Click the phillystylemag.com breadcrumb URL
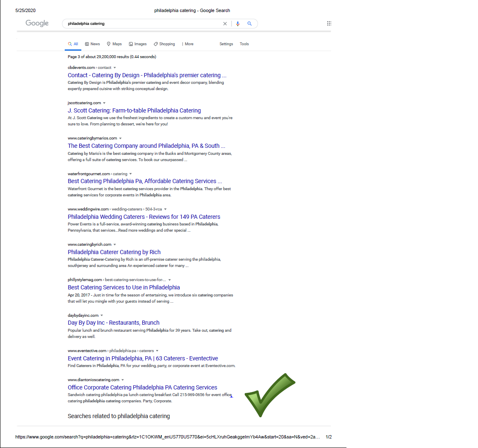 pyautogui.click(x=117, y=280)
